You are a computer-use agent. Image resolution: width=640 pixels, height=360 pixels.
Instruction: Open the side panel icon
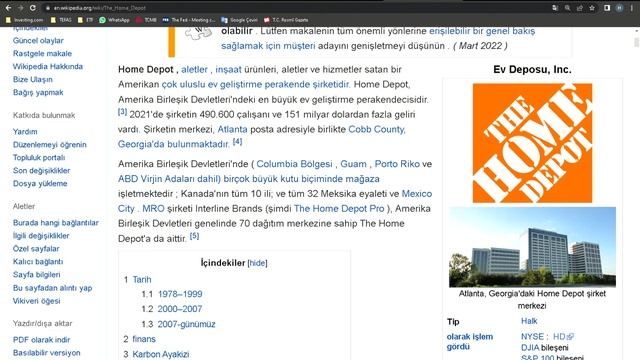click(607, 8)
